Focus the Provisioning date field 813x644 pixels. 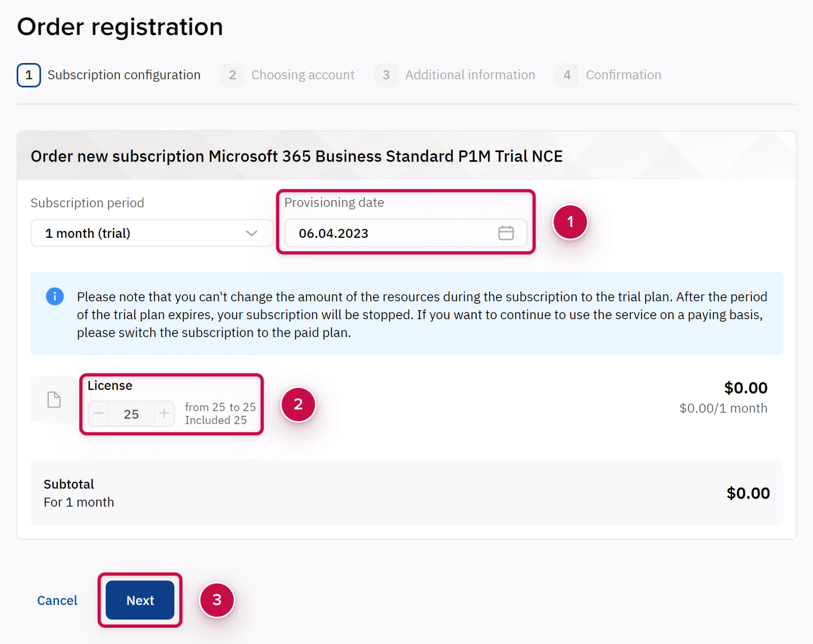(x=391, y=233)
